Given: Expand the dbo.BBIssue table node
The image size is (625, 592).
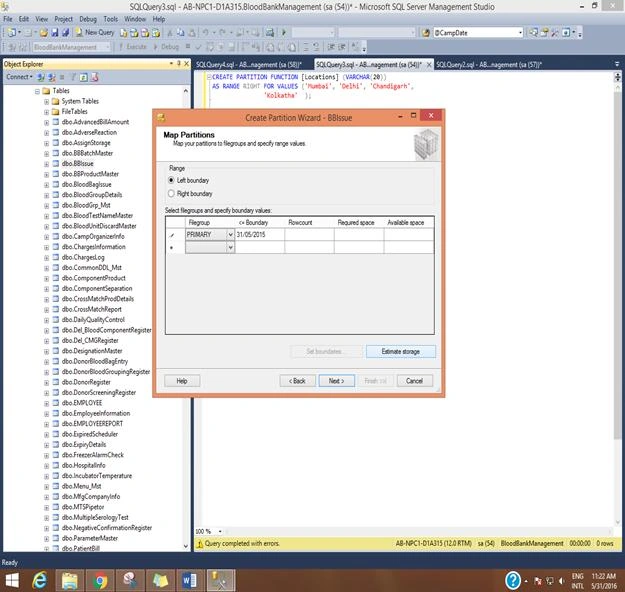Looking at the screenshot, I should 47,164.
